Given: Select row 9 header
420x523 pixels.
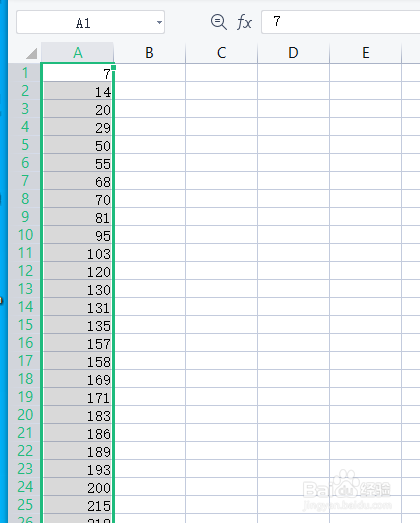Looking at the screenshot, I should tap(25, 217).
